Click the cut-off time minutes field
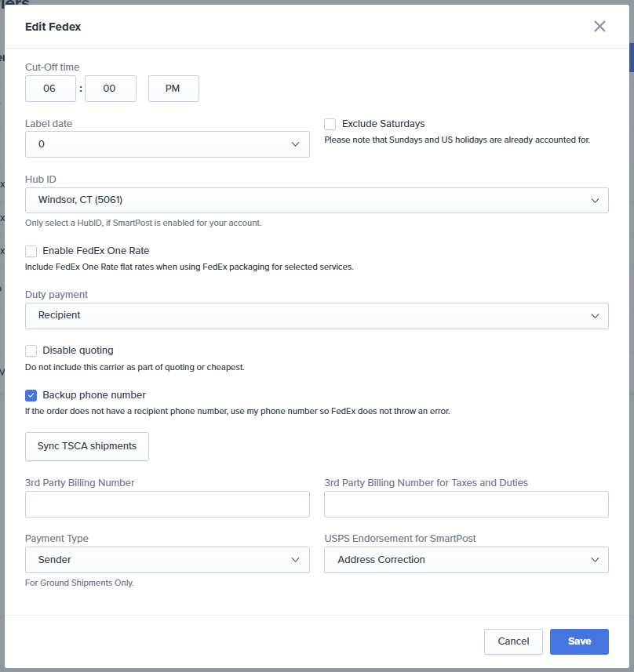Screen dimensions: 634x672 click(x=110, y=89)
